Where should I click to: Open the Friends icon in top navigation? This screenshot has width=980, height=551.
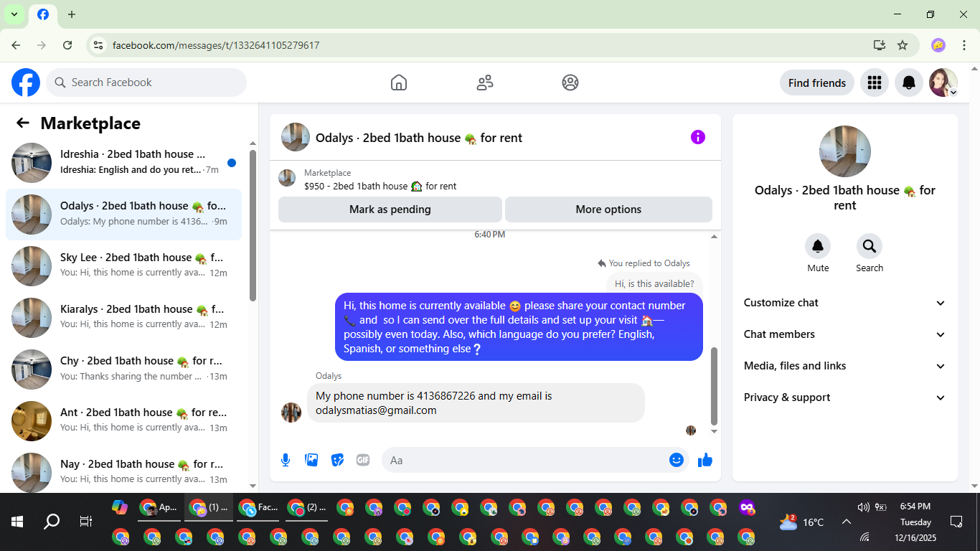point(485,83)
